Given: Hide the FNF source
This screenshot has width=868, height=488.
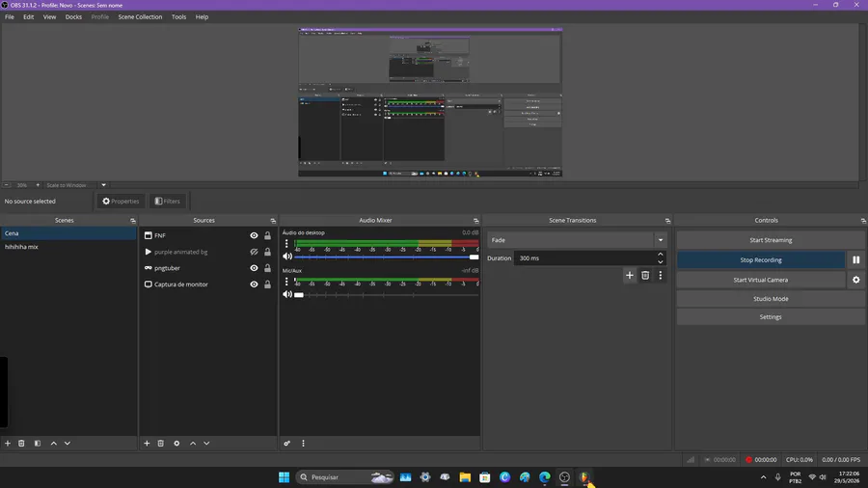Looking at the screenshot, I should click(x=254, y=235).
